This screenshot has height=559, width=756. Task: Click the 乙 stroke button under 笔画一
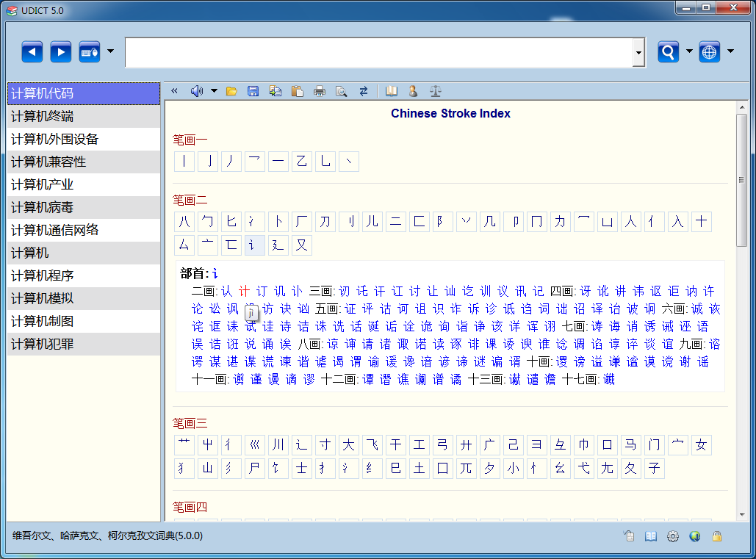tap(302, 162)
